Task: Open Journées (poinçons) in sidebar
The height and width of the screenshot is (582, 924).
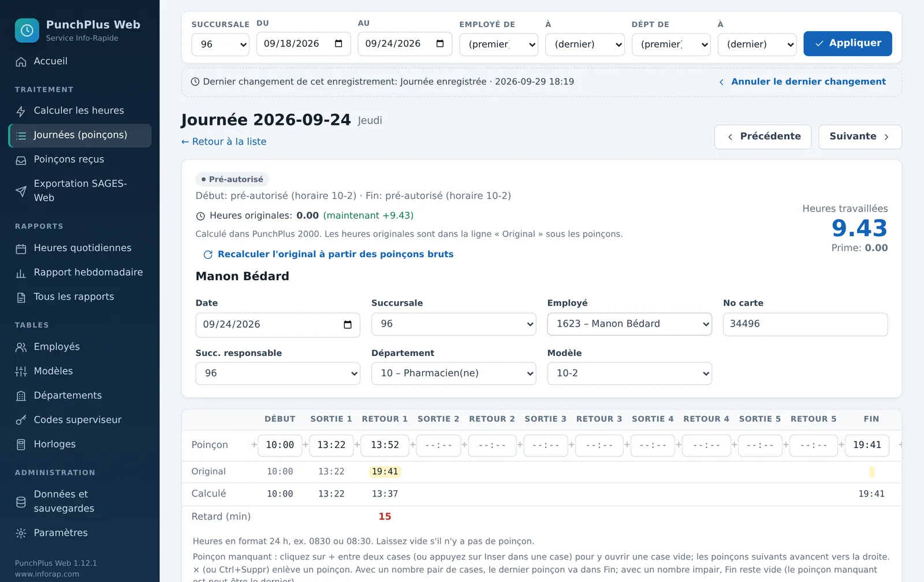Action: pos(80,135)
